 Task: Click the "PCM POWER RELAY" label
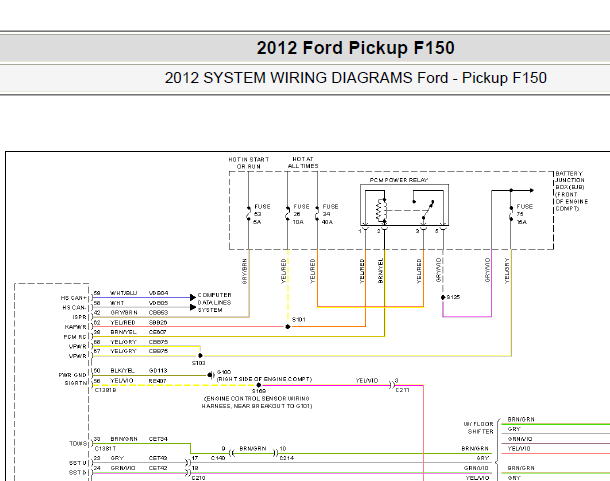click(x=398, y=180)
